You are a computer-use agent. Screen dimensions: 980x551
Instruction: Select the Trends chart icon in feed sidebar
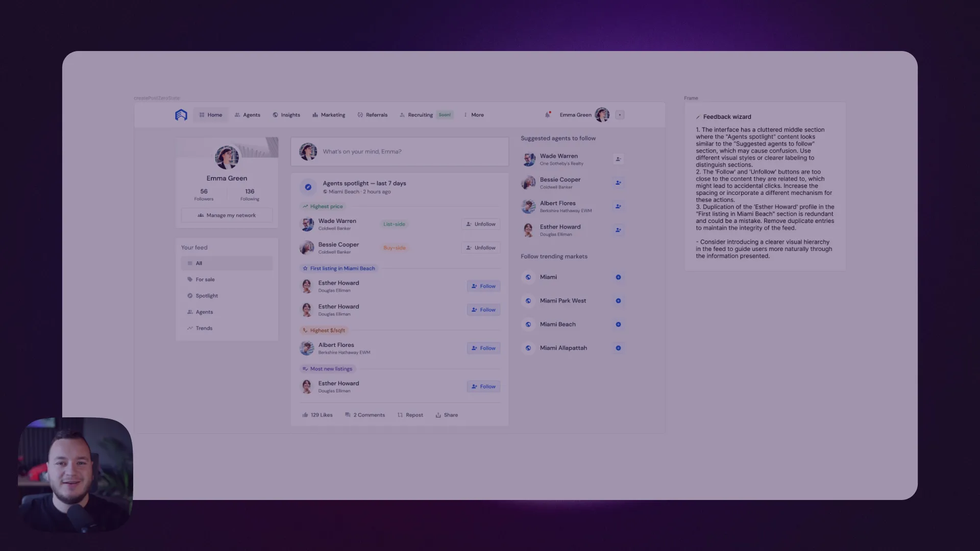coord(189,328)
